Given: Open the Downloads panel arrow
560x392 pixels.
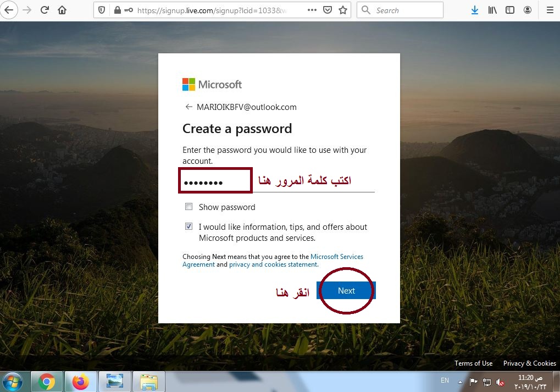Looking at the screenshot, I should (475, 10).
